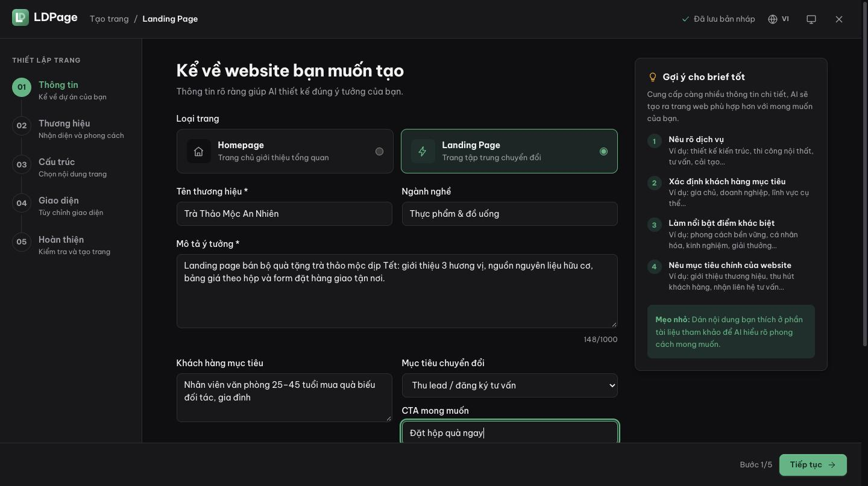This screenshot has width=868, height=486.
Task: Click step 05 circle in sidebar
Action: point(22,241)
